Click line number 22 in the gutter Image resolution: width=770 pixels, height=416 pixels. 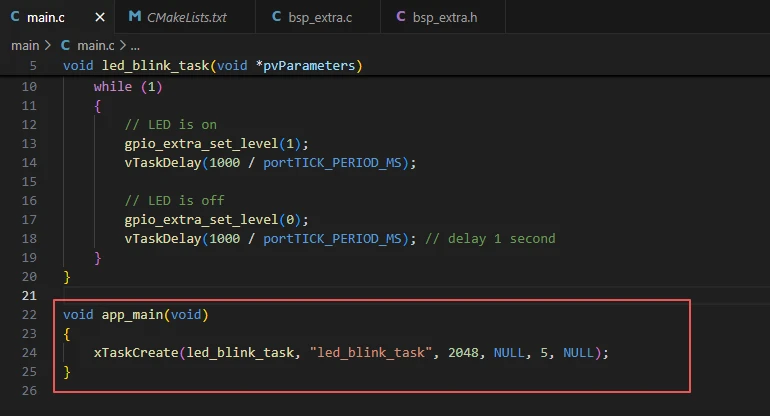click(x=27, y=314)
